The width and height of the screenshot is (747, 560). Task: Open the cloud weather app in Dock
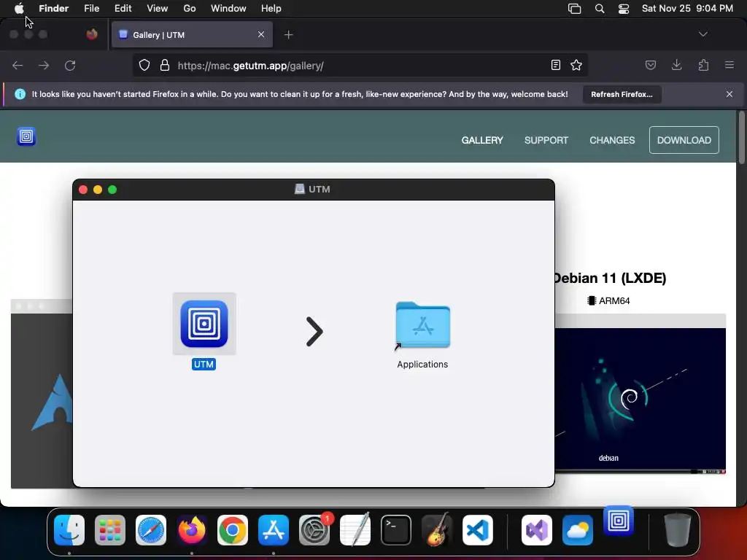click(578, 530)
